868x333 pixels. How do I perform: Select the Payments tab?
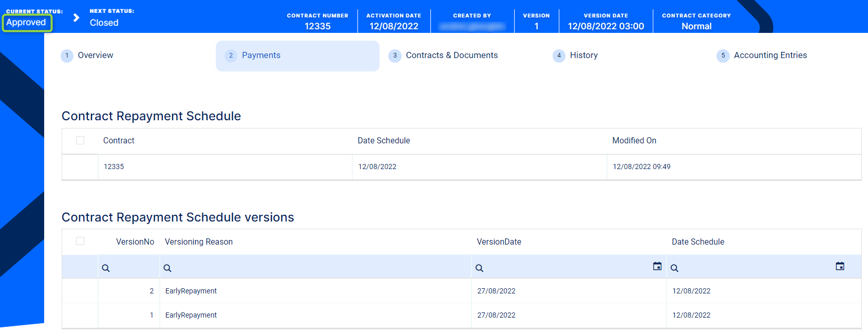coord(261,55)
